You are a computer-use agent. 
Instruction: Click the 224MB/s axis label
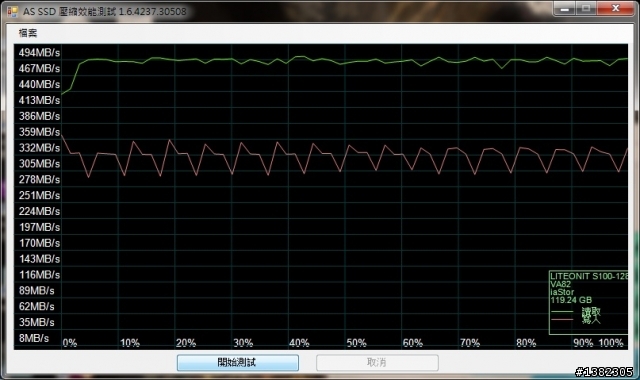[39, 211]
